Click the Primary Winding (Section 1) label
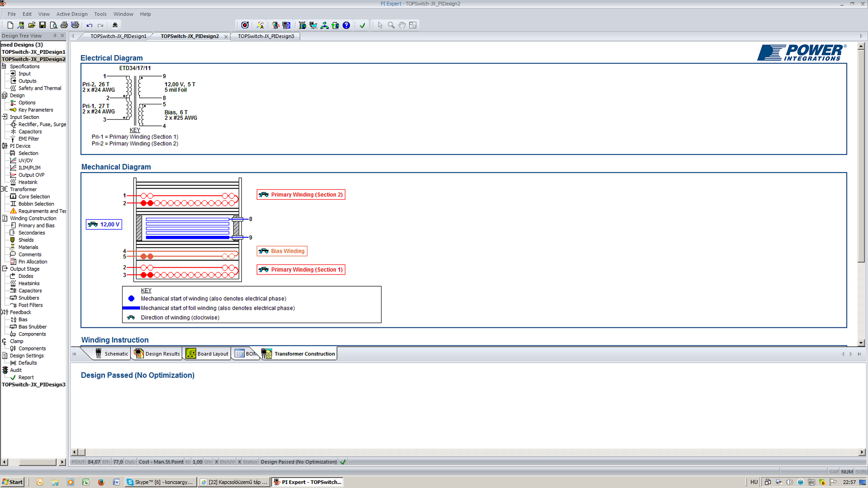This screenshot has height=488, width=868. [301, 270]
